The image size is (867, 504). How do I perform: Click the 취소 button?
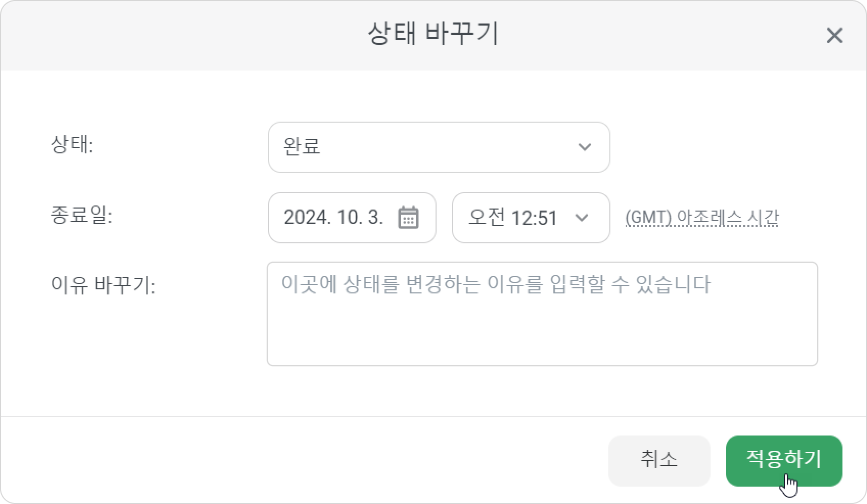click(659, 461)
